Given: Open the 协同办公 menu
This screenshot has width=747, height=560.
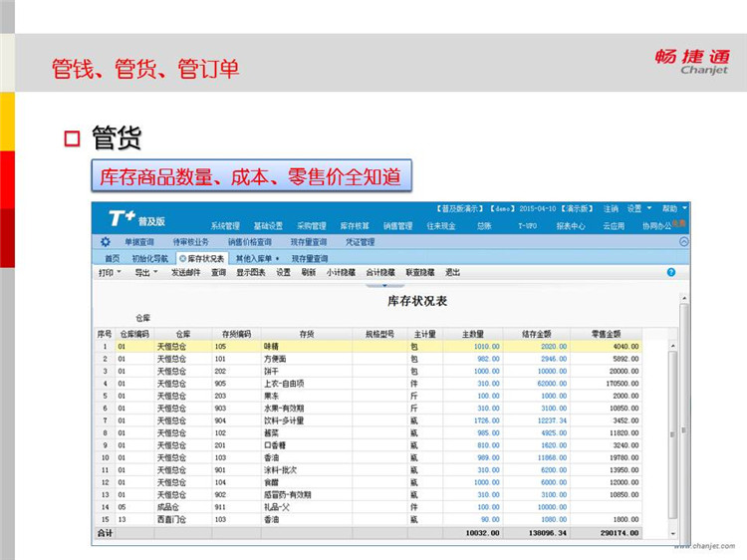Looking at the screenshot, I should click(656, 226).
